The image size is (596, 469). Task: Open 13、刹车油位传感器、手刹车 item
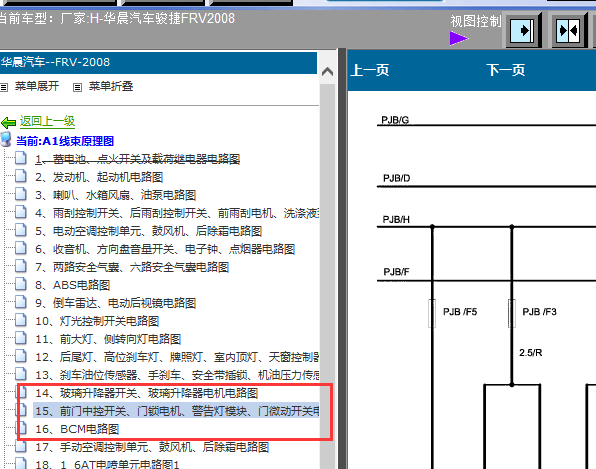[x=177, y=375]
